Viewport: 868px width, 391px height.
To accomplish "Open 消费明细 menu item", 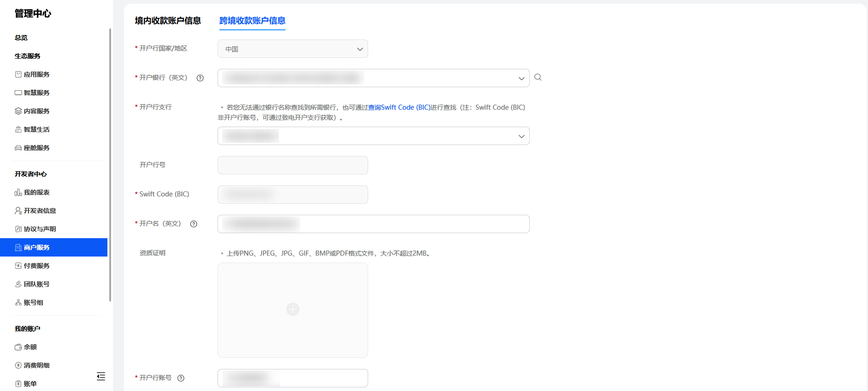I will coord(37,365).
